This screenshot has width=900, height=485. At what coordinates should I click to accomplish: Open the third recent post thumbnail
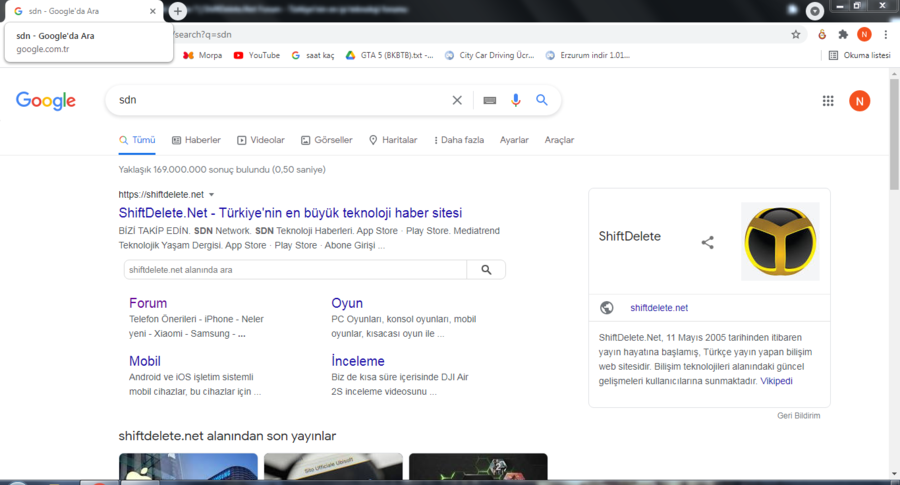pyautogui.click(x=478, y=467)
